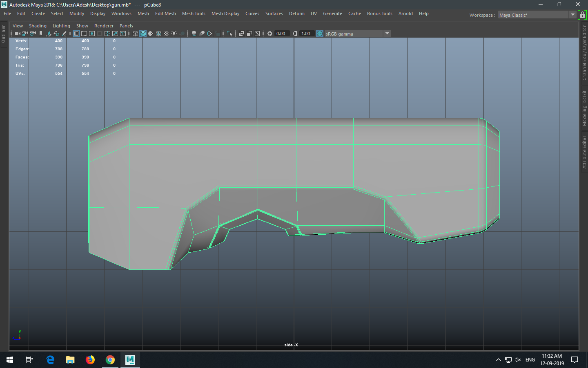
Task: Toggle the Film Gate display
Action: pyautogui.click(x=84, y=34)
